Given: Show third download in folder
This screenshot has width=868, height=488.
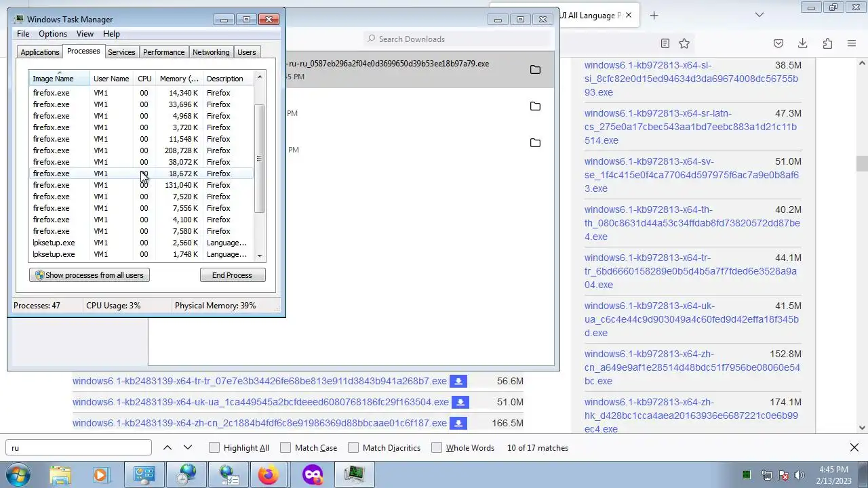Looking at the screenshot, I should pyautogui.click(x=535, y=143).
